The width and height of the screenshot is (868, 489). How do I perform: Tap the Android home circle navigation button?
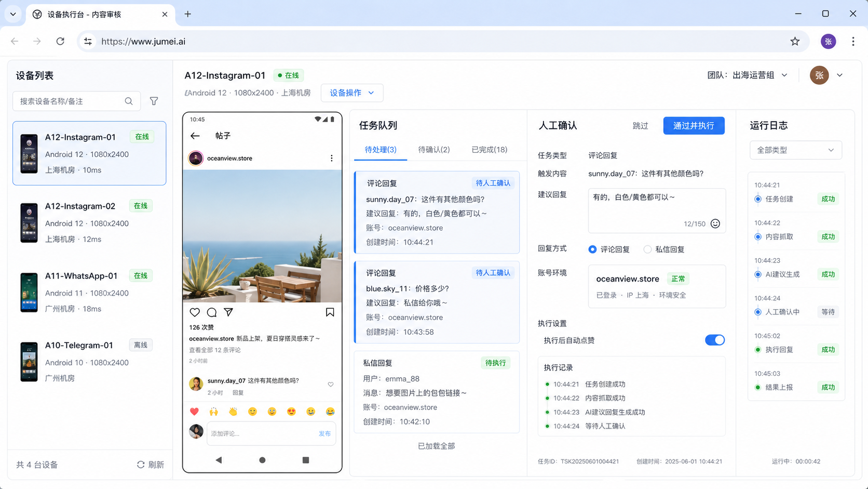coord(262,460)
